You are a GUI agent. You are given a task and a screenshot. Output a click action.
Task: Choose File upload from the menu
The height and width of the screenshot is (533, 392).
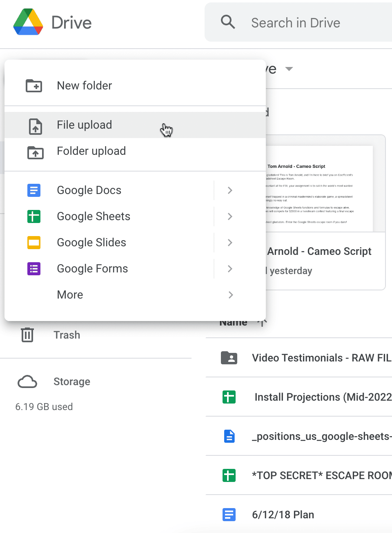coord(84,125)
